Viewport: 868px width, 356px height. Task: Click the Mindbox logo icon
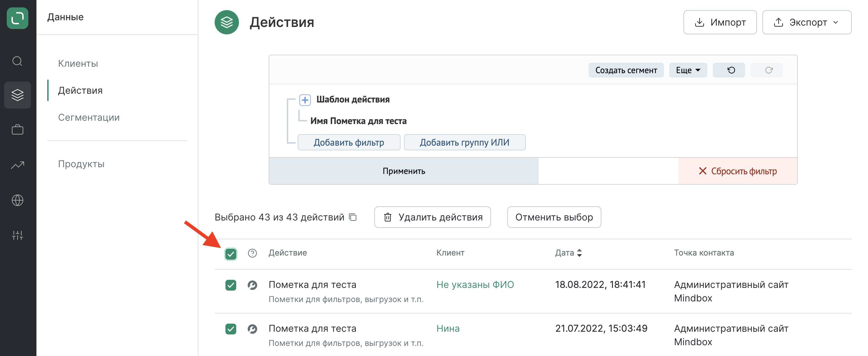18,18
